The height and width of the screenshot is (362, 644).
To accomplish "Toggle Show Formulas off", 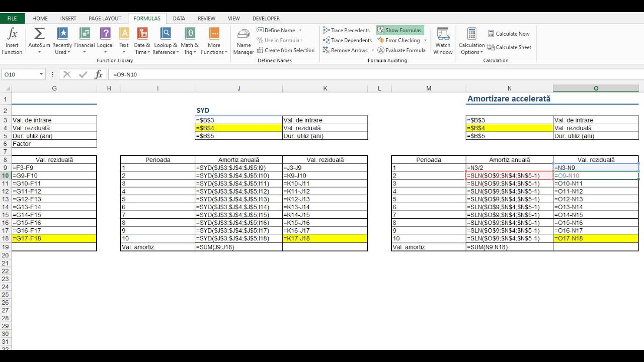I will (x=400, y=30).
